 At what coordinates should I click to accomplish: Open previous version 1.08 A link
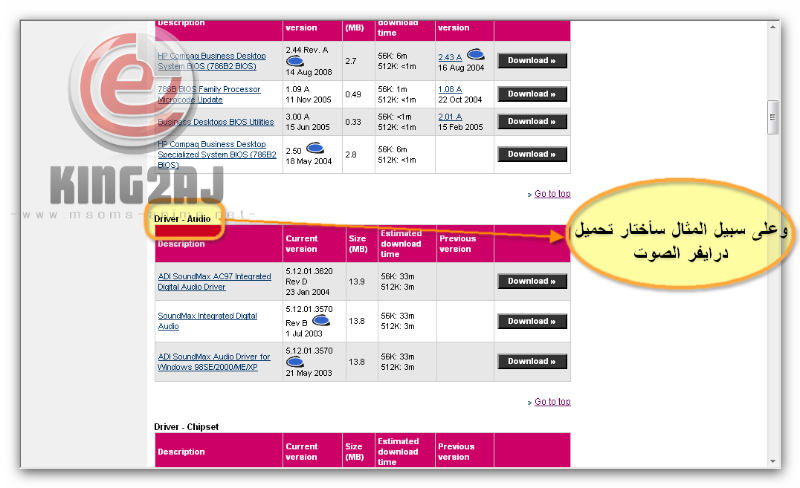[450, 89]
